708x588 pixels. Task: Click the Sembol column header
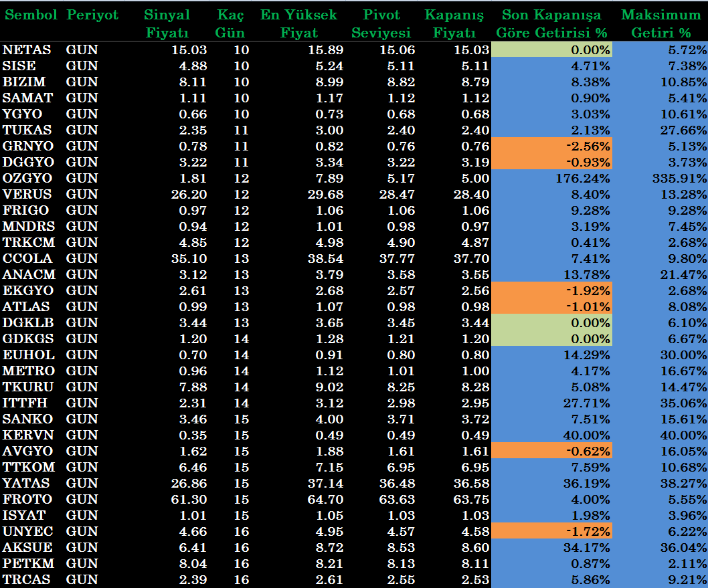(x=31, y=15)
